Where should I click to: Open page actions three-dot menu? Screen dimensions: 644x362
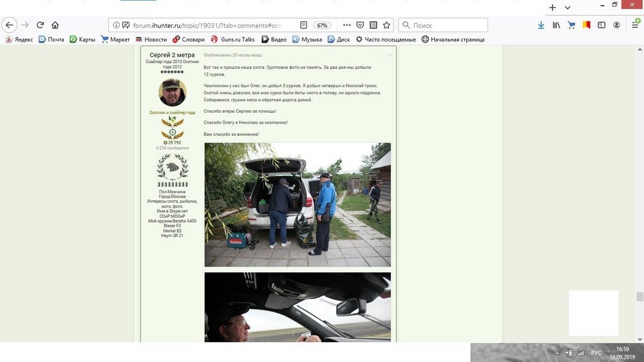[x=346, y=25]
